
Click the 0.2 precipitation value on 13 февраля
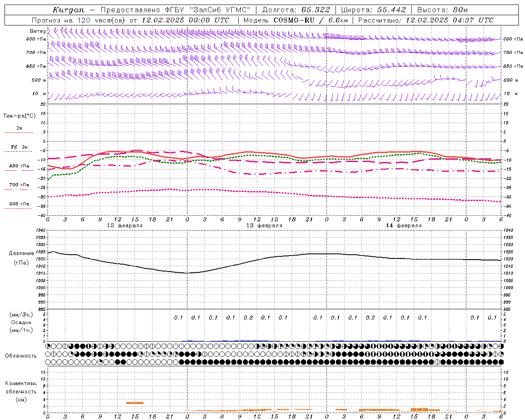click(x=248, y=317)
